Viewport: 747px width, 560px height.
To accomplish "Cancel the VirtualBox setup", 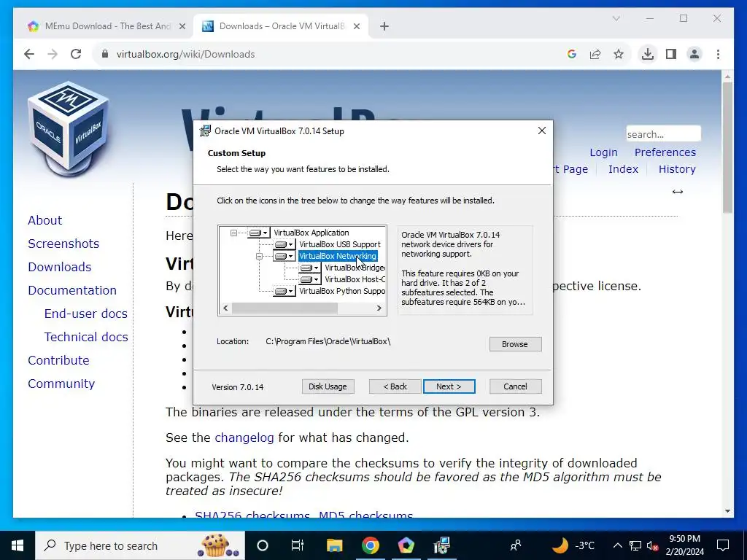I will (515, 386).
